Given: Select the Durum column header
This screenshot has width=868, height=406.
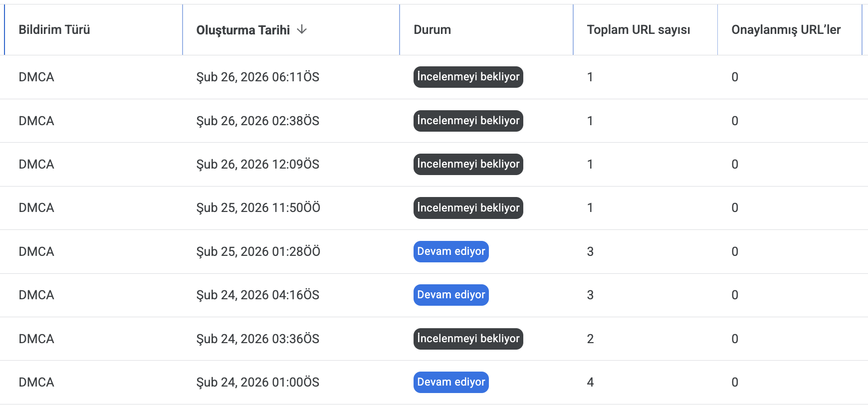Looking at the screenshot, I should 432,30.
